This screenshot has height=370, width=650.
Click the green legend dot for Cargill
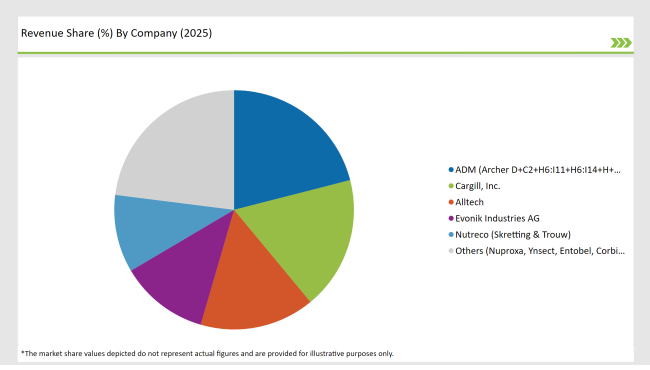pyautogui.click(x=451, y=186)
